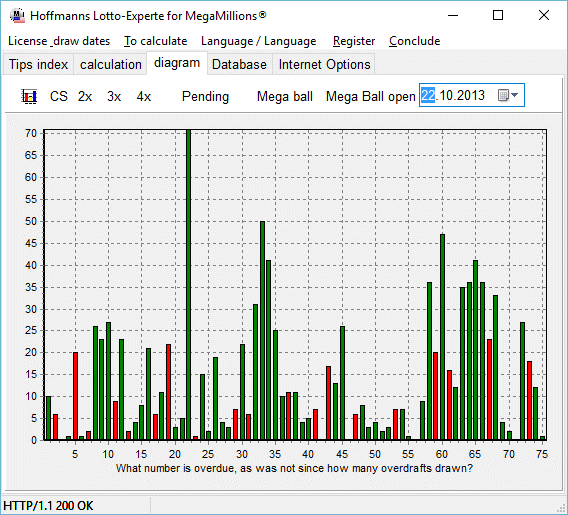
Task: Click the bar chart icon in toolbar
Action: (29, 96)
